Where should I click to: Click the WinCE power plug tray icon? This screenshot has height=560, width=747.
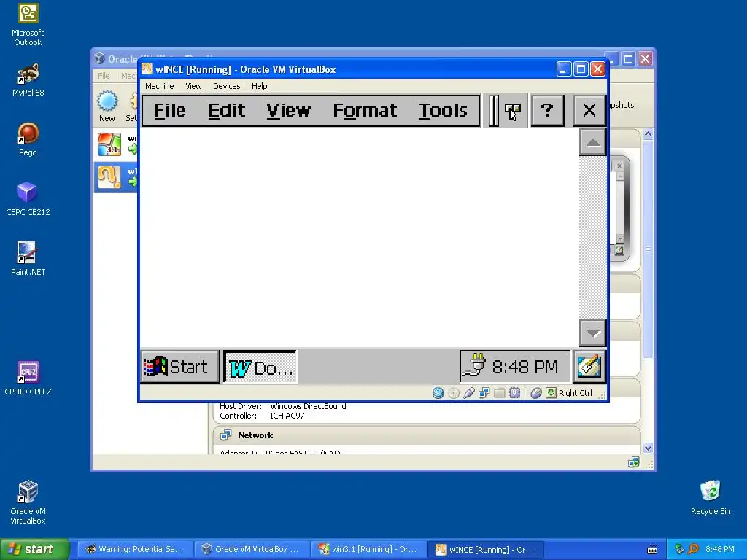[x=474, y=366]
